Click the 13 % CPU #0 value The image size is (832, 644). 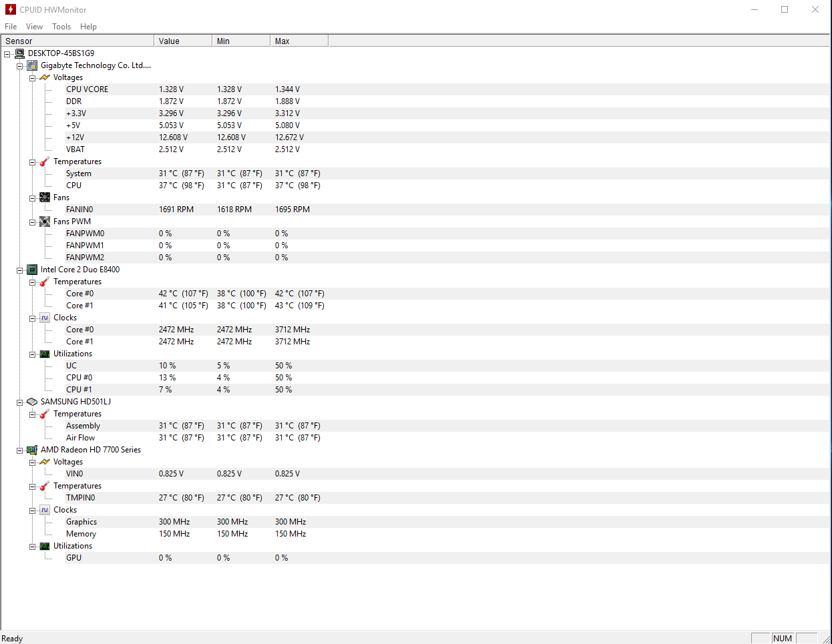point(167,378)
